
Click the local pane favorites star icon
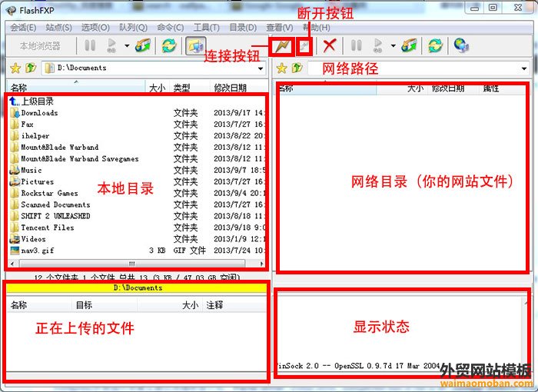pos(15,68)
